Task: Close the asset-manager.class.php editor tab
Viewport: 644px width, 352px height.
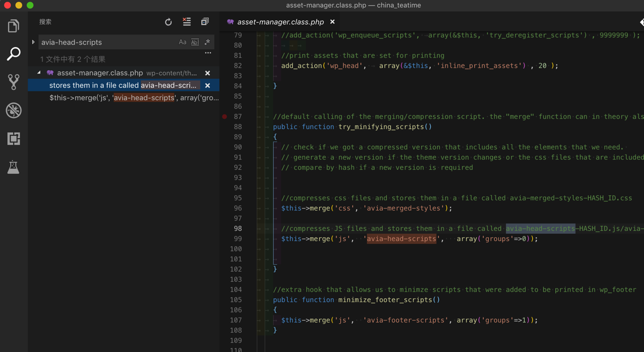Action: point(332,22)
